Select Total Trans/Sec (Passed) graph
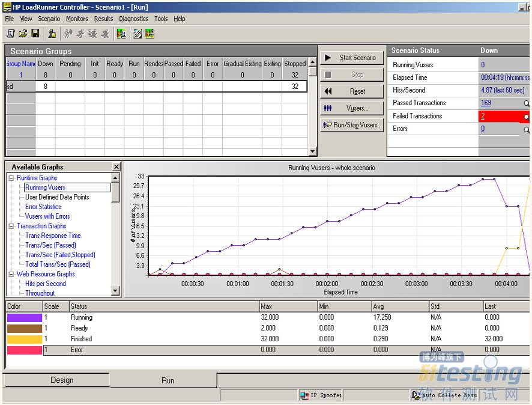This screenshot has width=532, height=405. pyautogui.click(x=58, y=264)
